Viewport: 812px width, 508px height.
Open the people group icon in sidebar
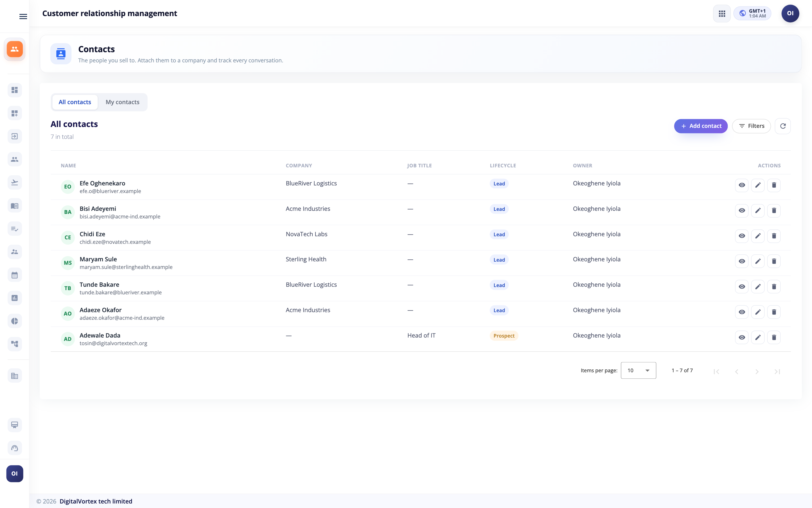pos(15,159)
